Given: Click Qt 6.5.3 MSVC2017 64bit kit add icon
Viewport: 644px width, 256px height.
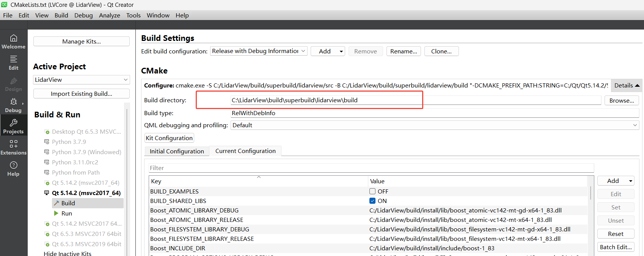Looking at the screenshot, I should 47,234.
